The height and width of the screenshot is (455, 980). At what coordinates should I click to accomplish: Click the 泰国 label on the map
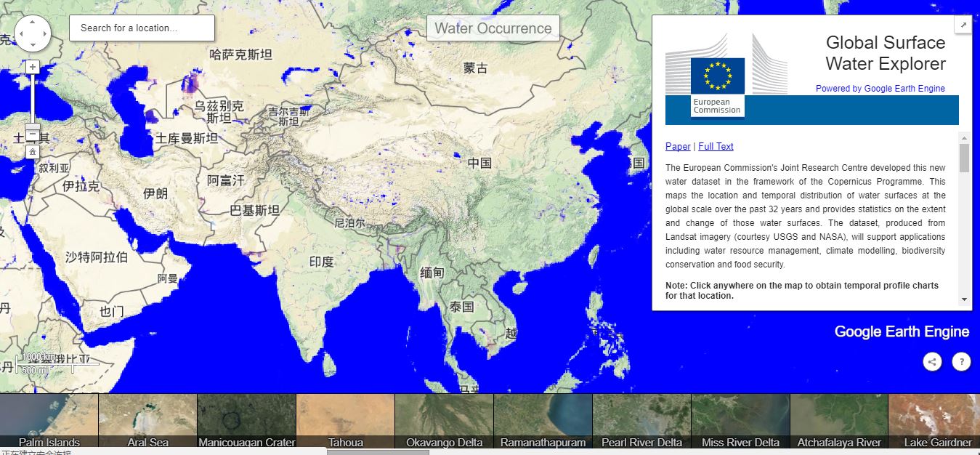(x=461, y=307)
